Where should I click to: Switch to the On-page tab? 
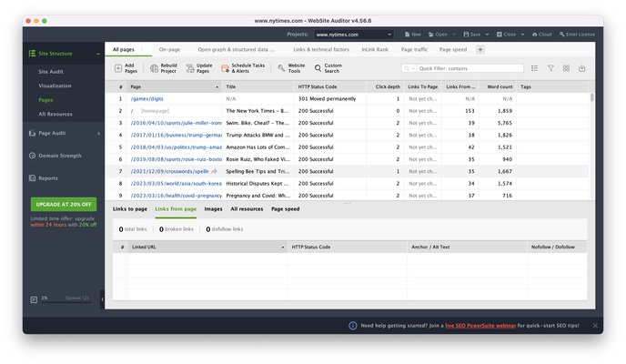coord(169,49)
